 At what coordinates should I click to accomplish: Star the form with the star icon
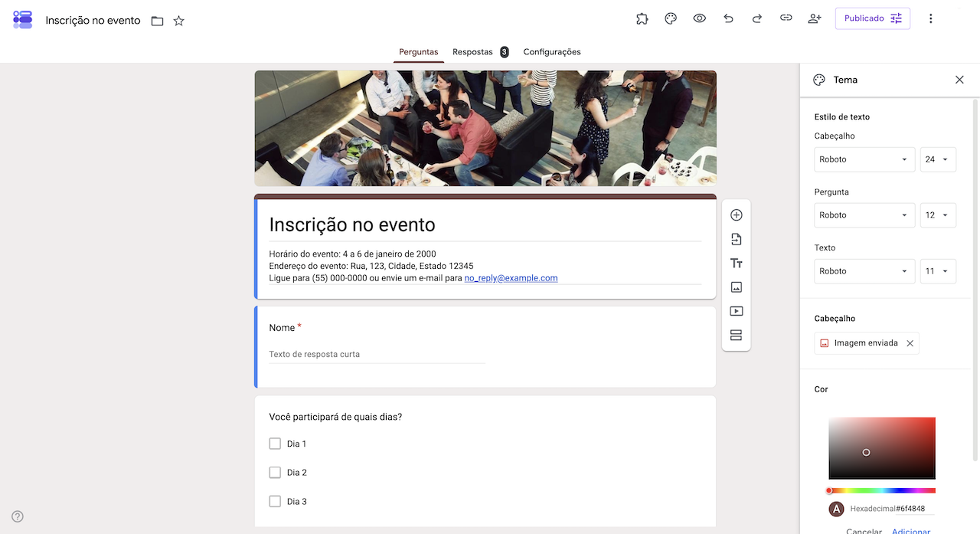[x=178, y=21]
